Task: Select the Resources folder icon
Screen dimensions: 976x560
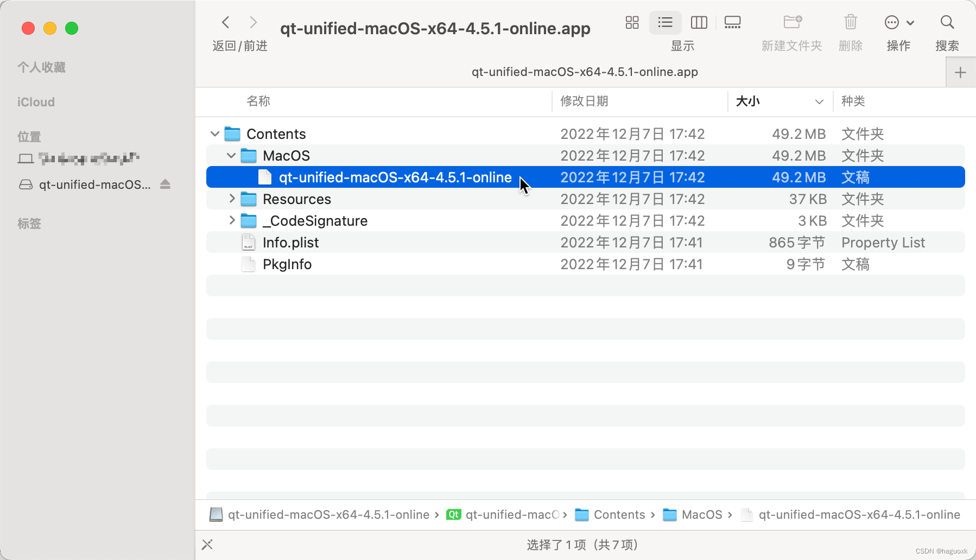Action: coord(249,199)
